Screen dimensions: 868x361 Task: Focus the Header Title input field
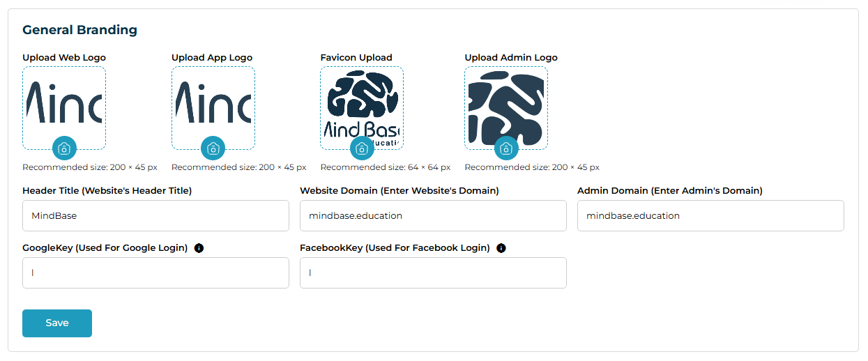point(155,216)
